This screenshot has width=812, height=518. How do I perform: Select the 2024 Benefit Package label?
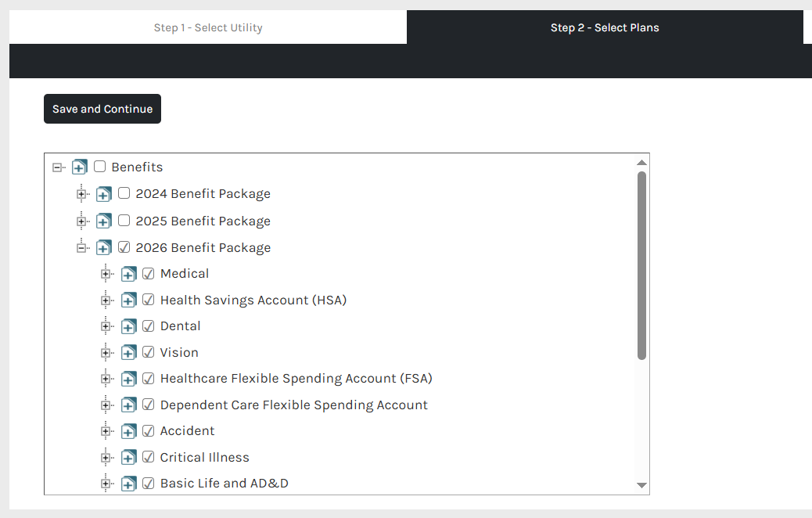pyautogui.click(x=203, y=194)
